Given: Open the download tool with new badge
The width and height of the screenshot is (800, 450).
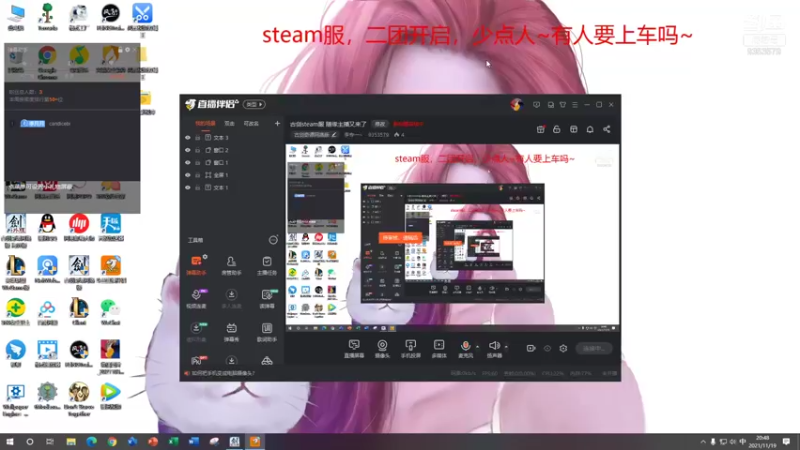Looking at the screenshot, I should pos(196,332).
